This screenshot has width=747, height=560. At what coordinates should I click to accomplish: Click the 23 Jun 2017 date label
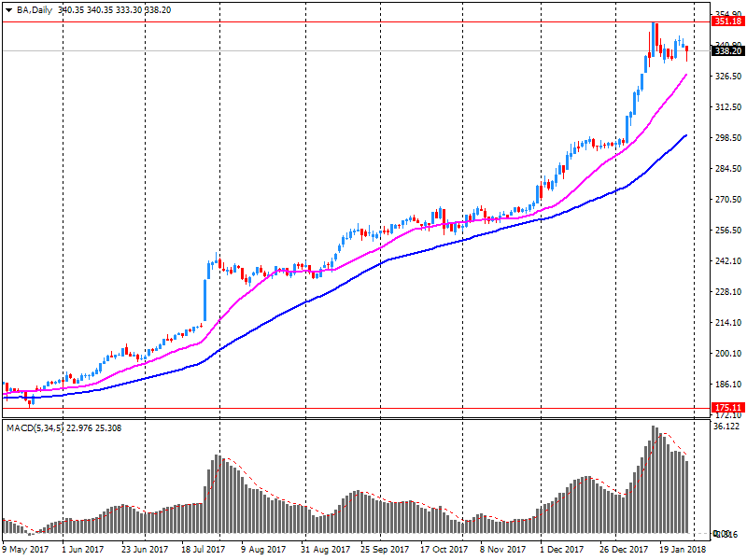click(145, 550)
